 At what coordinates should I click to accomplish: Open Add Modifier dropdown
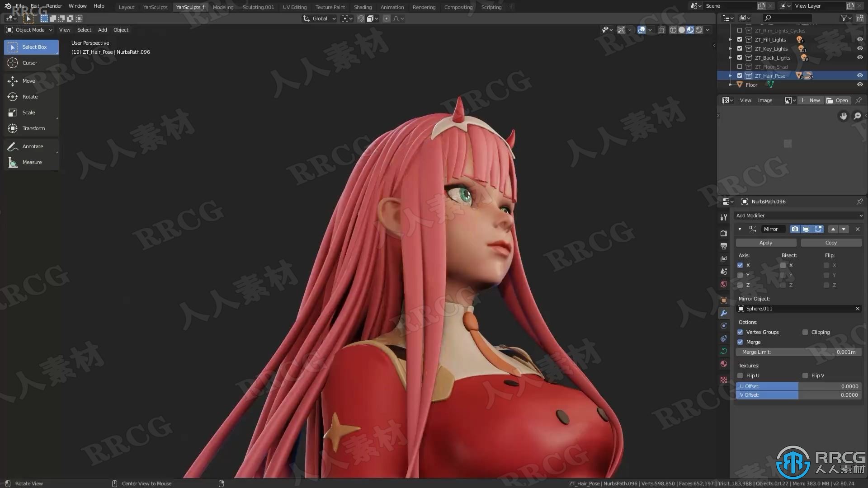coord(799,216)
